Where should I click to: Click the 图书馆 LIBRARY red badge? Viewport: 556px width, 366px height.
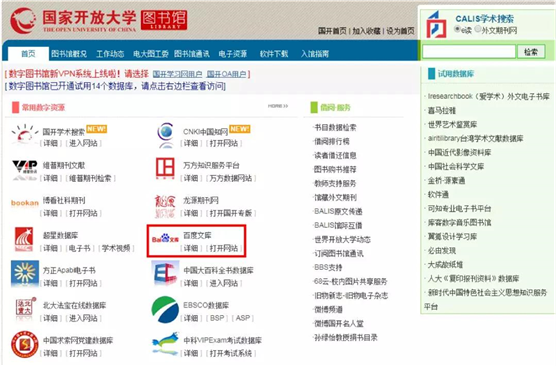coord(164,20)
